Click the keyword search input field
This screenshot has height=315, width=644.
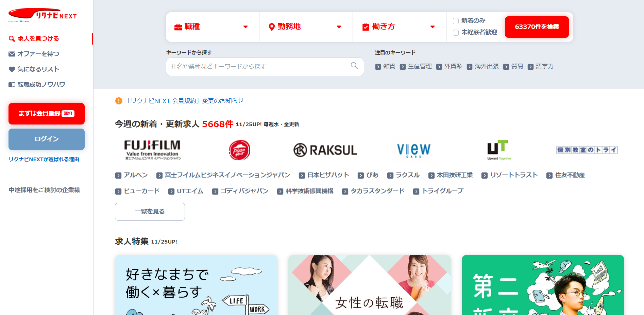point(265,67)
